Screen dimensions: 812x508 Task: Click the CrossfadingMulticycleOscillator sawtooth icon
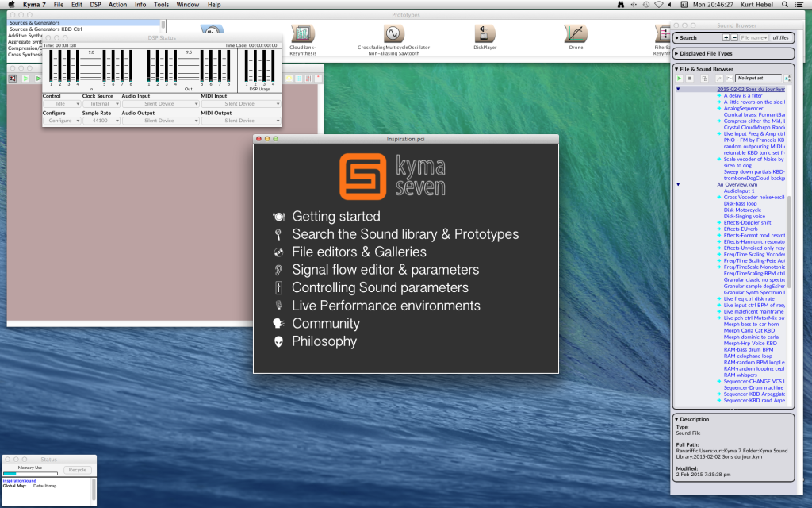click(393, 33)
